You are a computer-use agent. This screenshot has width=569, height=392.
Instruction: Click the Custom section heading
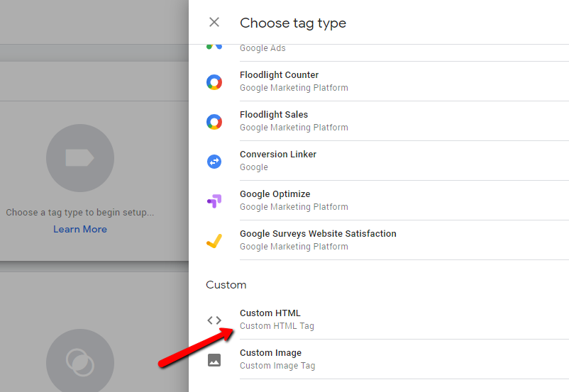(226, 285)
